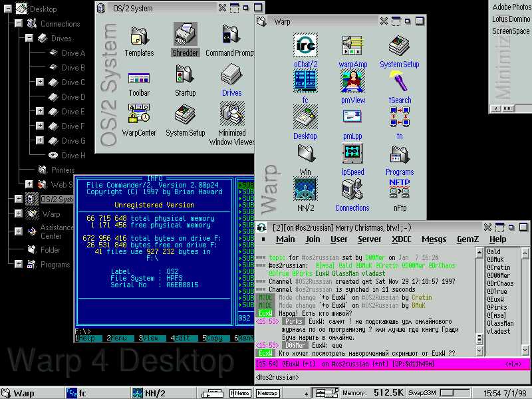Expand the Programs node in the tree

pos(19,263)
